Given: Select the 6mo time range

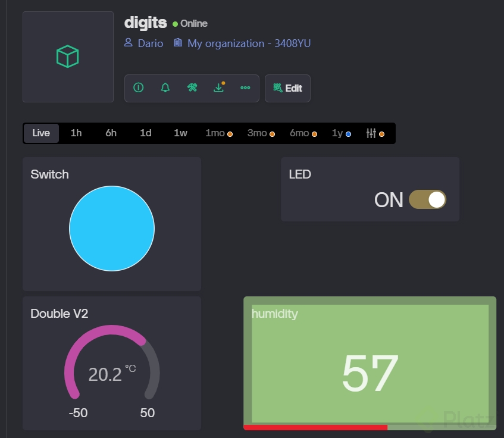Looking at the screenshot, I should (x=303, y=133).
